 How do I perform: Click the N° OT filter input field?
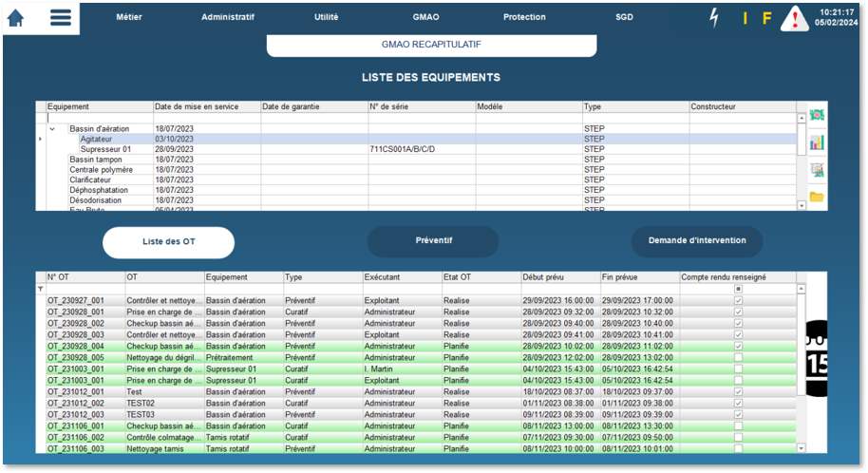[85, 289]
